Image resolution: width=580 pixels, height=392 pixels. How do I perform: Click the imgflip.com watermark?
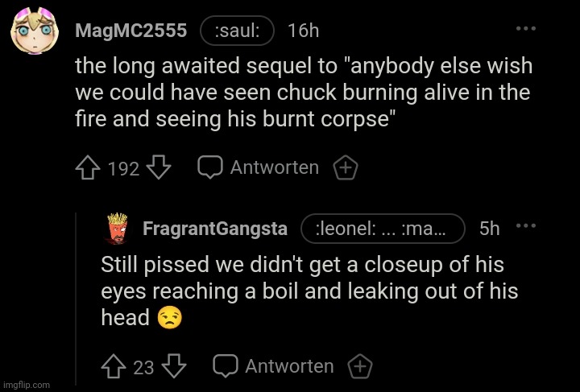pyautogui.click(x=26, y=385)
